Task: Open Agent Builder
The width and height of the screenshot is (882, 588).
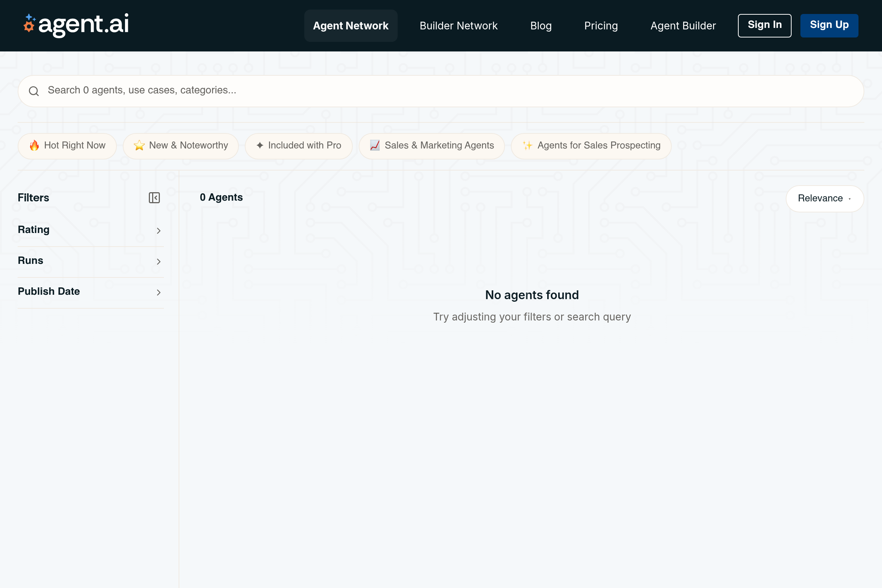Action: (683, 25)
